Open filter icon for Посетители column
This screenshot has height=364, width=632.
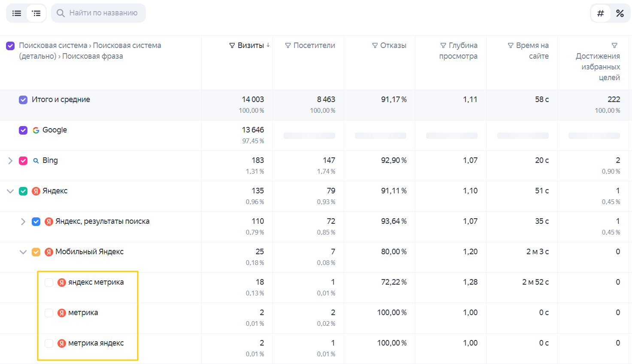[288, 45]
